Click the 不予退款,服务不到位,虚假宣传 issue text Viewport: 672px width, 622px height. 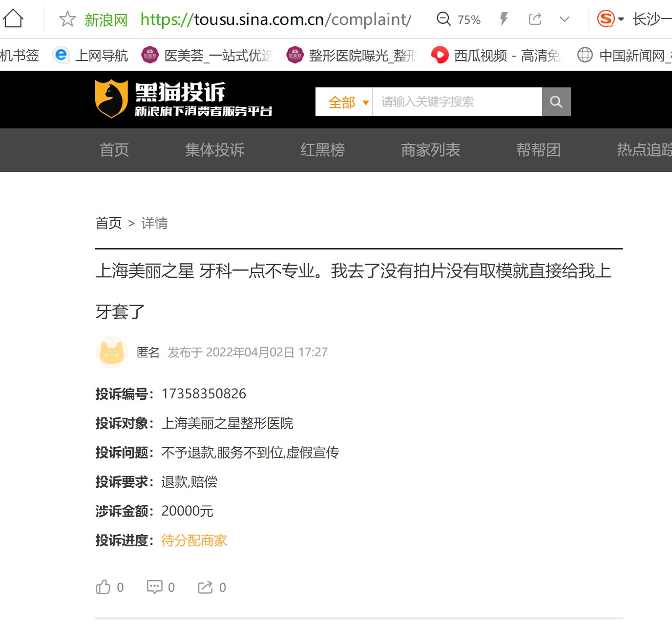[250, 453]
